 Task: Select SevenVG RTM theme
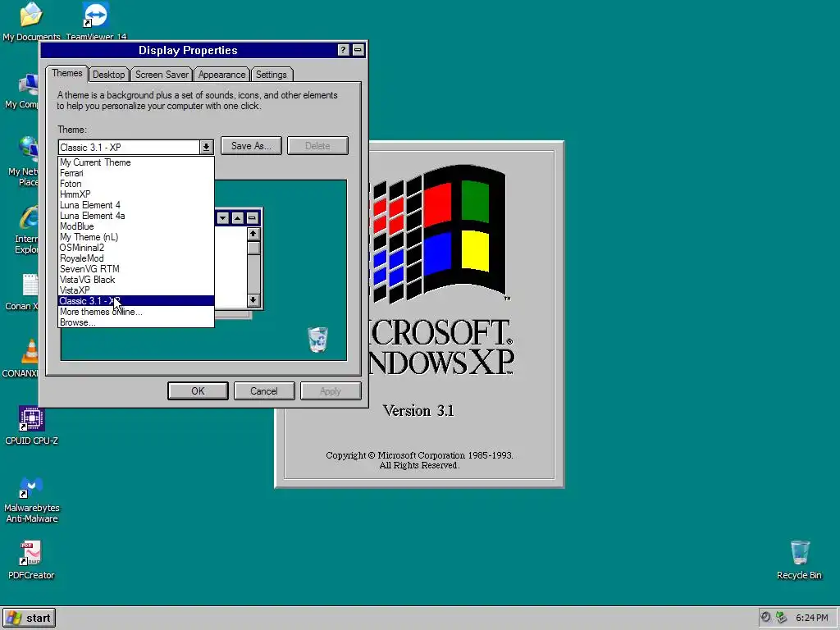click(x=136, y=269)
